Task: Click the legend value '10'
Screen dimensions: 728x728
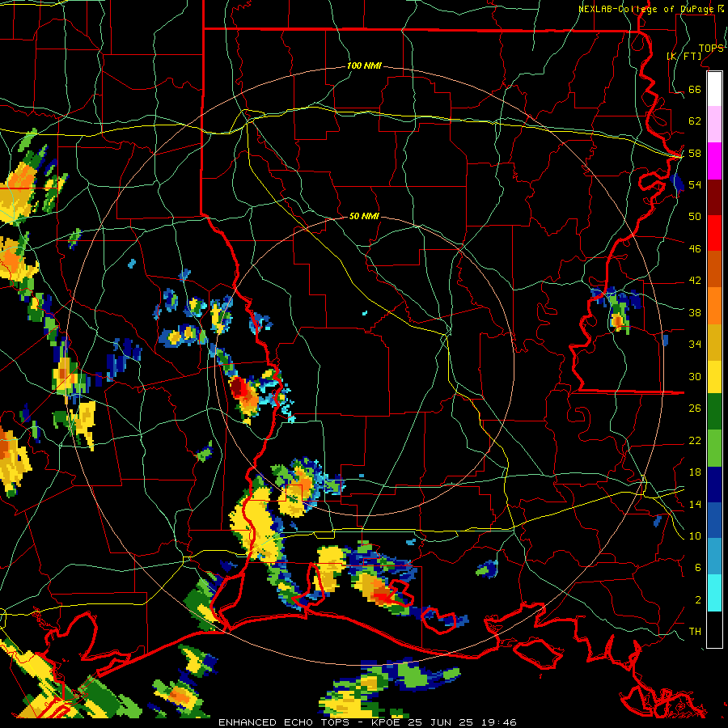Action: click(x=695, y=535)
